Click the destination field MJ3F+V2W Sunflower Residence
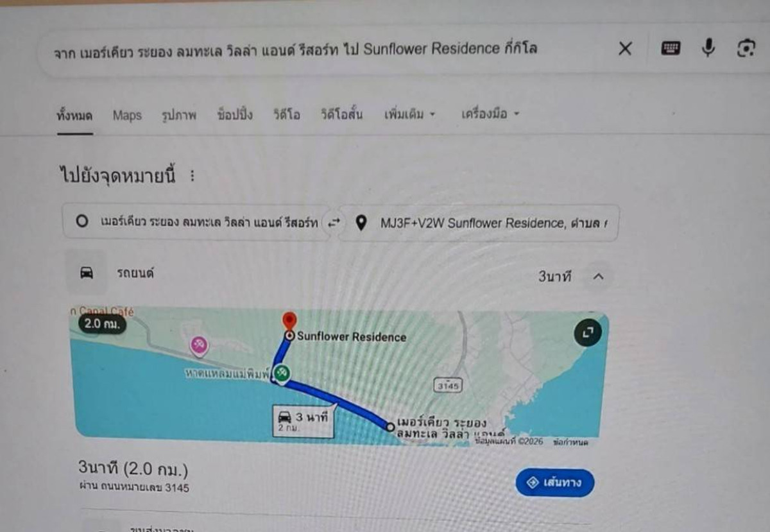 tap(478, 223)
